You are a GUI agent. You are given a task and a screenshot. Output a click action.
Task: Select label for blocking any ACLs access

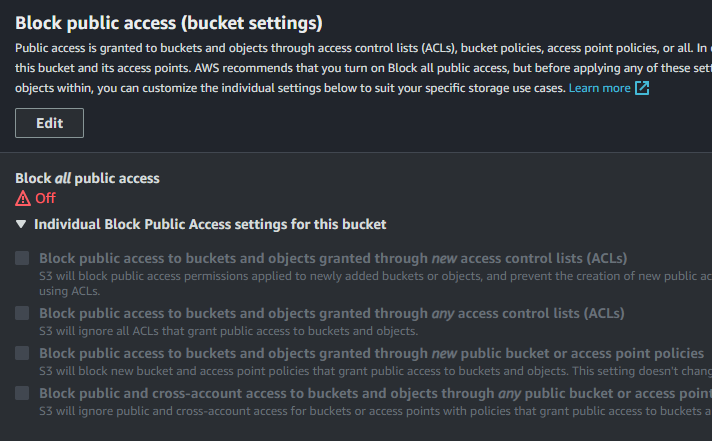(331, 313)
